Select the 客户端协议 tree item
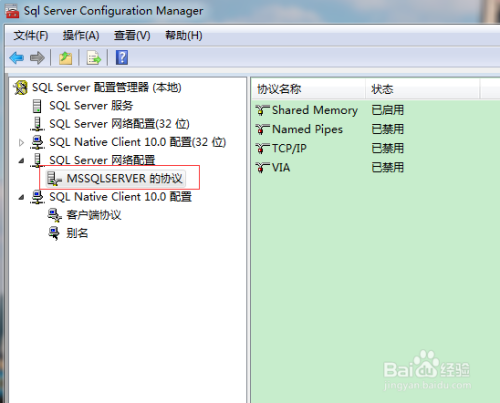 pos(94,215)
